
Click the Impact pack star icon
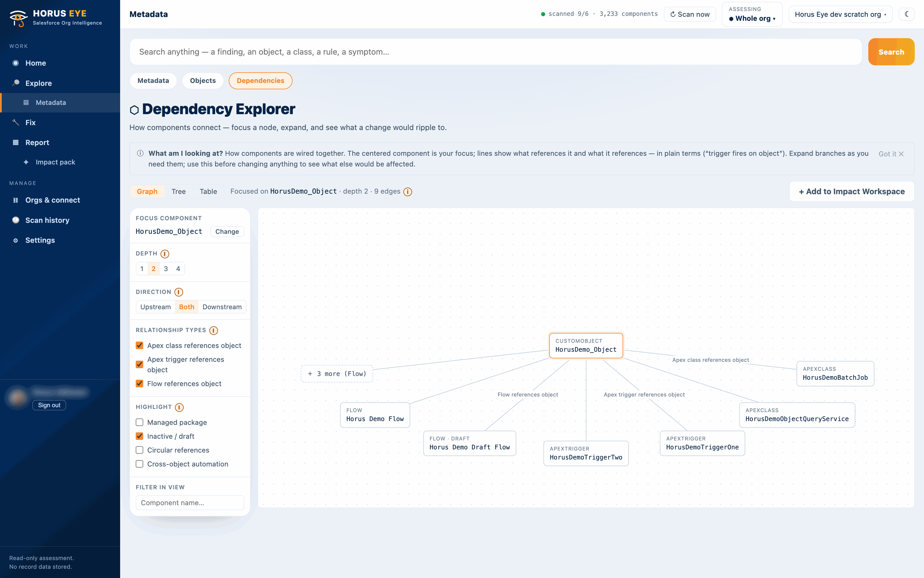(x=26, y=162)
